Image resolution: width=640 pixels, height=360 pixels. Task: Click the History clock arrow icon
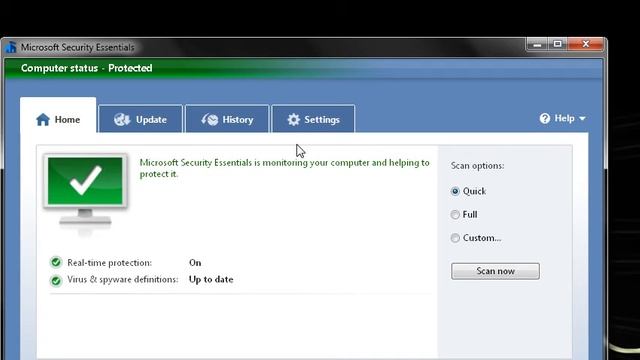[x=209, y=120]
